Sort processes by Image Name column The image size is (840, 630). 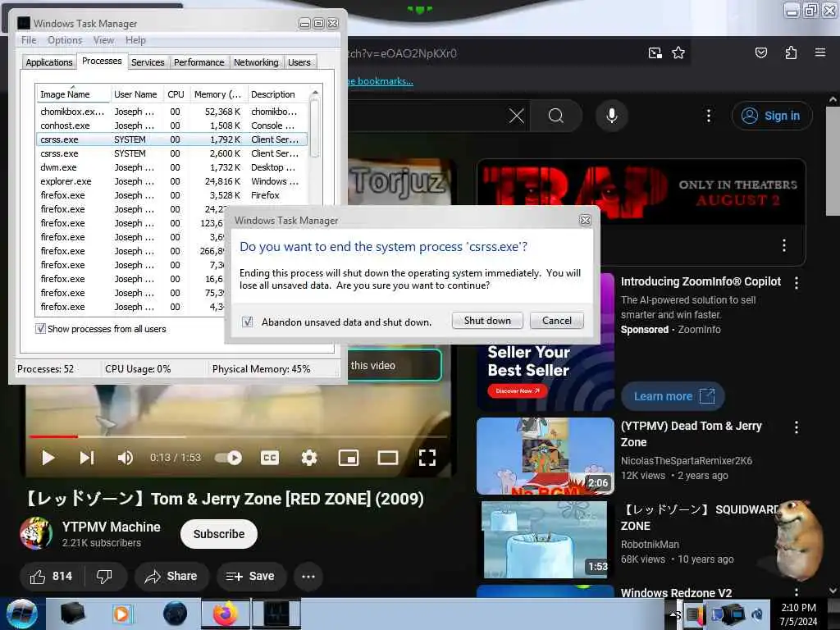(x=73, y=94)
